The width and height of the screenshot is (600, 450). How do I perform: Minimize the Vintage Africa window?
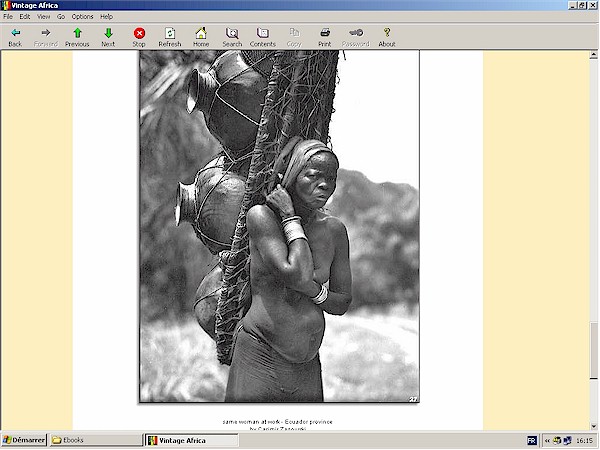tap(572, 5)
